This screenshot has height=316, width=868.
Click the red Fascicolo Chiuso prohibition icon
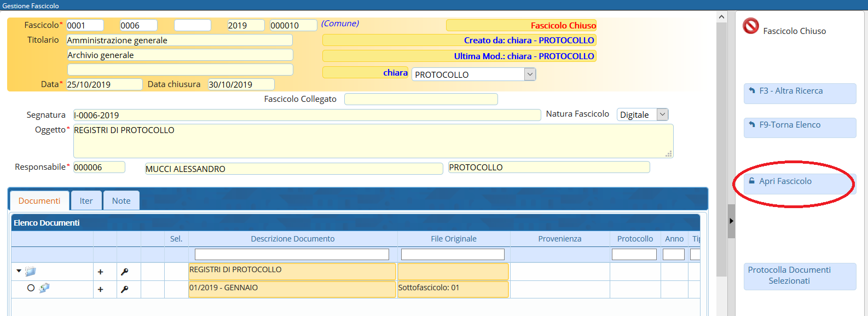coord(750,26)
